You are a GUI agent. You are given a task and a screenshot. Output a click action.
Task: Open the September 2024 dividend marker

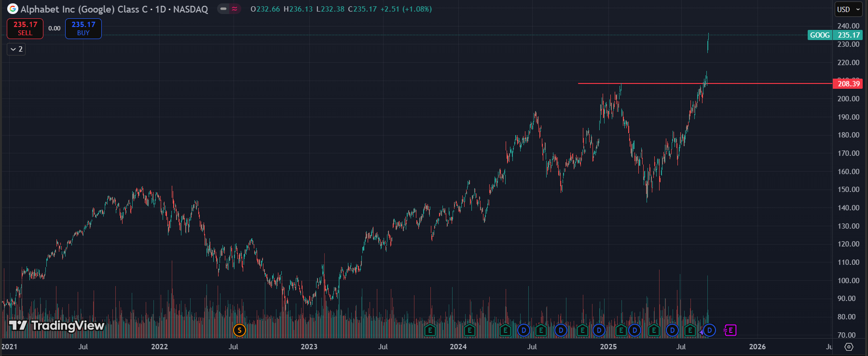pyautogui.click(x=561, y=330)
